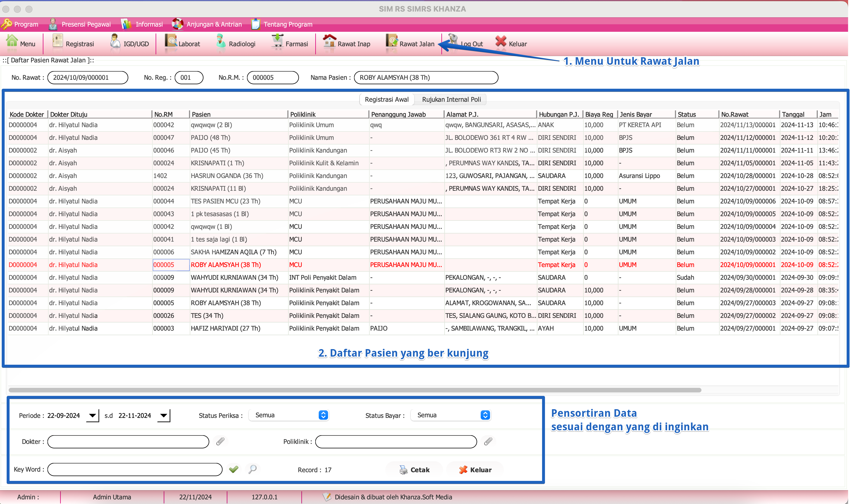Click the Menu home icon
The width and height of the screenshot is (851, 504).
point(12,41)
